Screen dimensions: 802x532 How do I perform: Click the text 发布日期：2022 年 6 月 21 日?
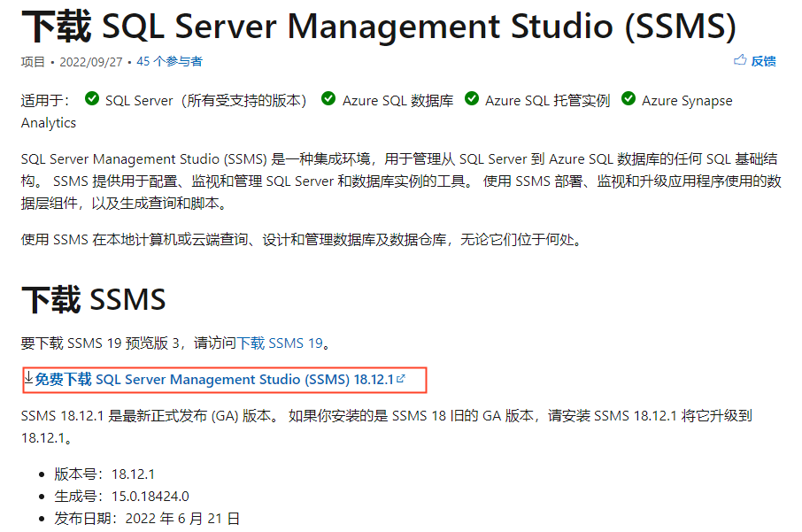[147, 518]
